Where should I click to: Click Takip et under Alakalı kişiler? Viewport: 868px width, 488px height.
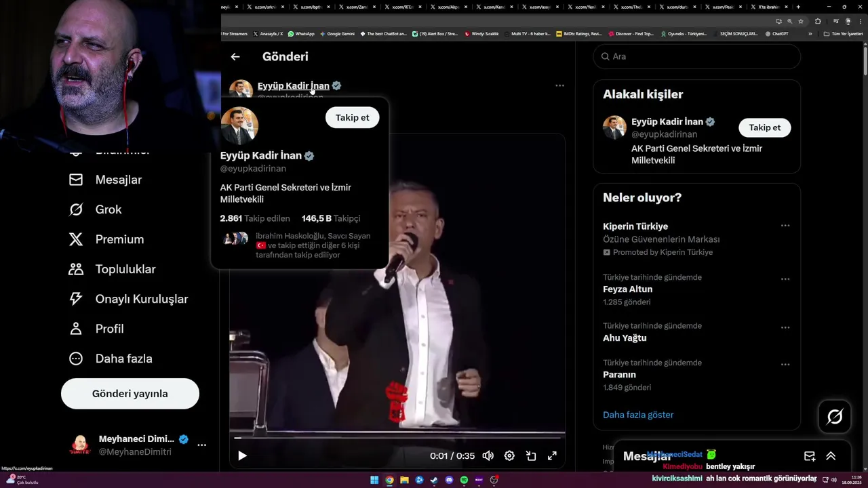pyautogui.click(x=764, y=127)
